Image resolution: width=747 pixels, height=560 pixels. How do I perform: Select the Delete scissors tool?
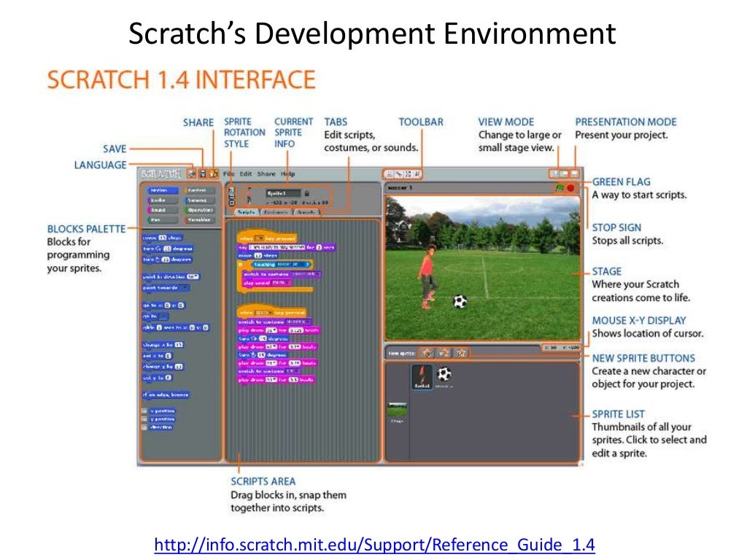pos(399,174)
